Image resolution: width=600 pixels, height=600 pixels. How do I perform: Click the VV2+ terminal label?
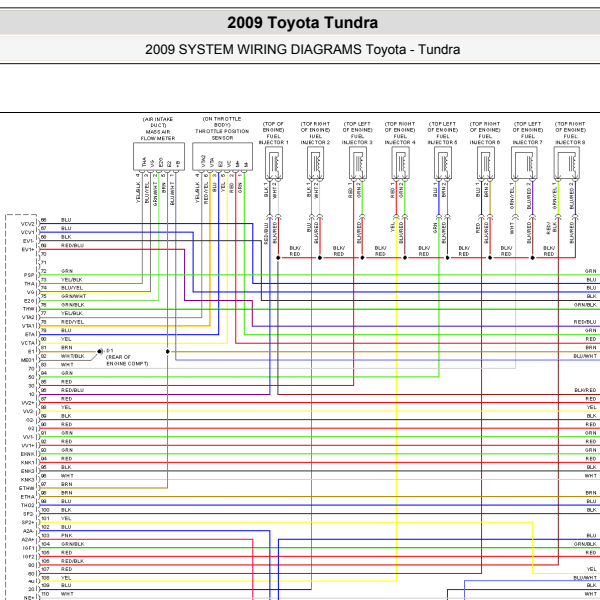[x=28, y=403]
